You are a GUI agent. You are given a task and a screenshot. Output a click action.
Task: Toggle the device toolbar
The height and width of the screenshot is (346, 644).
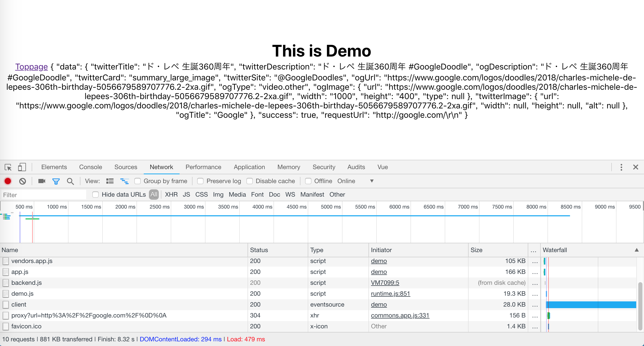click(x=22, y=167)
